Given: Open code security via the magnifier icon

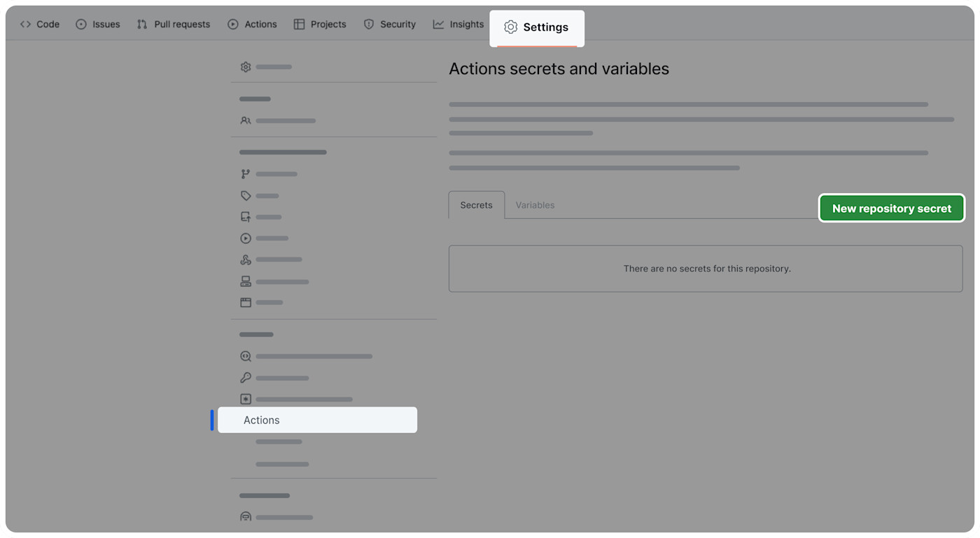Looking at the screenshot, I should click(x=246, y=356).
